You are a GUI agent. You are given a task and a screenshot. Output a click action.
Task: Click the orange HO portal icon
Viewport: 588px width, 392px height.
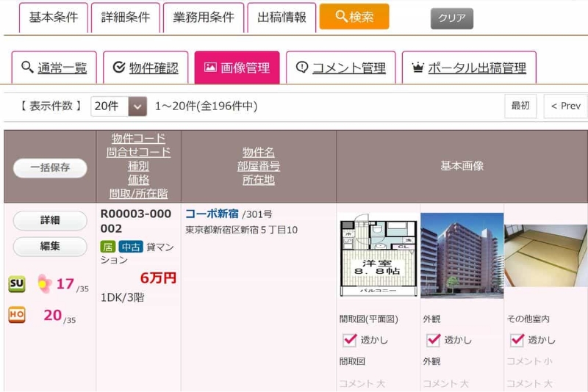16,315
